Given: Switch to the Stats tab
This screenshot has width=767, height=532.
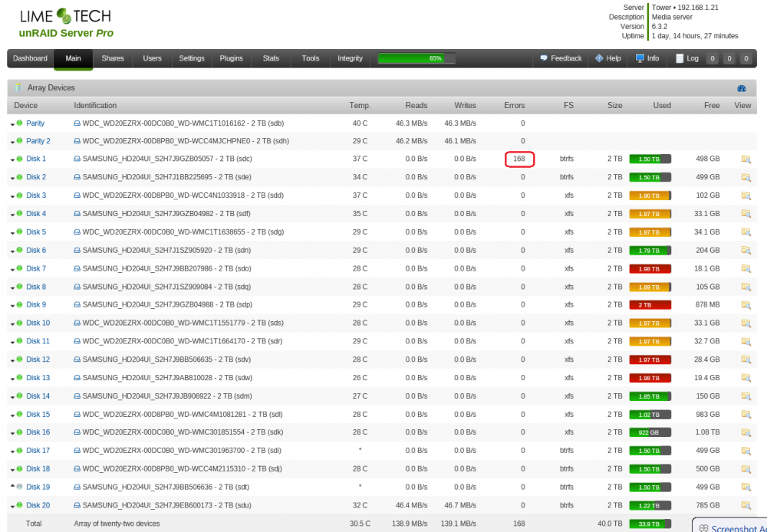Looking at the screenshot, I should [271, 58].
